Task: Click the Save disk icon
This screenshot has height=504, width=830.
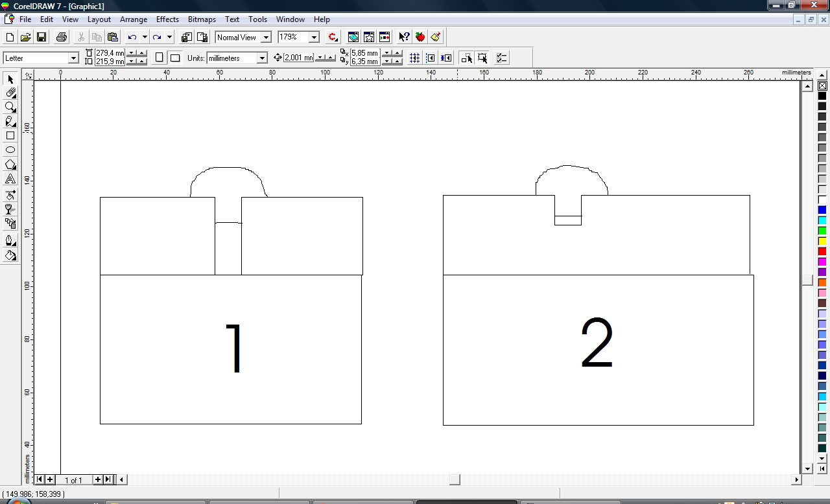Action: [x=41, y=38]
